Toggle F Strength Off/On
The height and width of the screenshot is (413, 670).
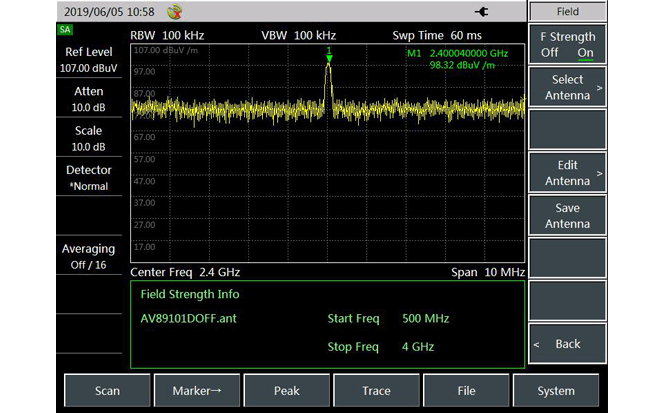coord(567,45)
